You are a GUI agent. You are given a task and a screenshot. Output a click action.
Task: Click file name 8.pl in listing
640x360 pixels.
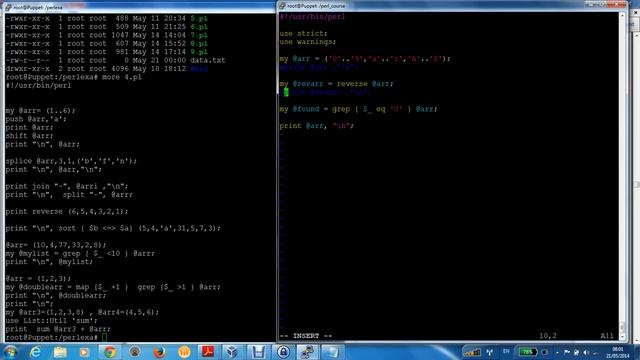tap(199, 43)
